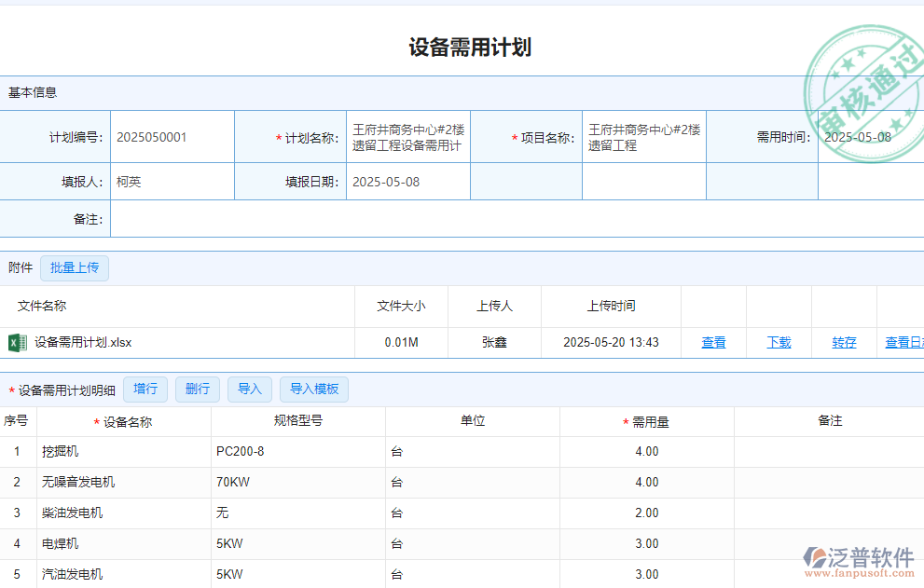924x588 pixels.
Task: Click the 导入 button to import data
Action: coord(249,389)
